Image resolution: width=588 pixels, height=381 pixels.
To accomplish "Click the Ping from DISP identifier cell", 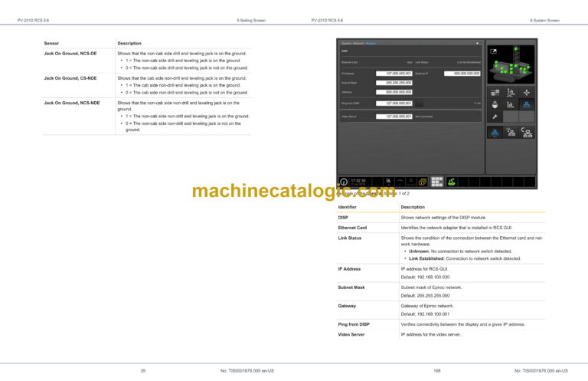I will [x=354, y=324].
